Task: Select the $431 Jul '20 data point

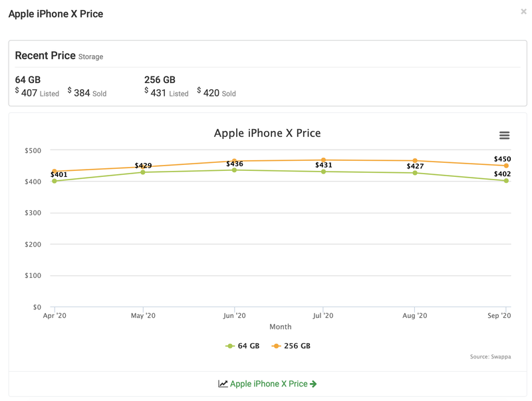Action: coord(323,172)
